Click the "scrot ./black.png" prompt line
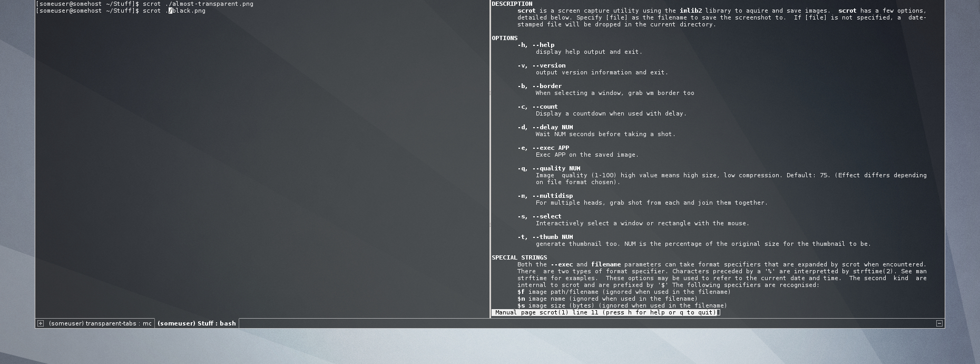 coord(121,11)
